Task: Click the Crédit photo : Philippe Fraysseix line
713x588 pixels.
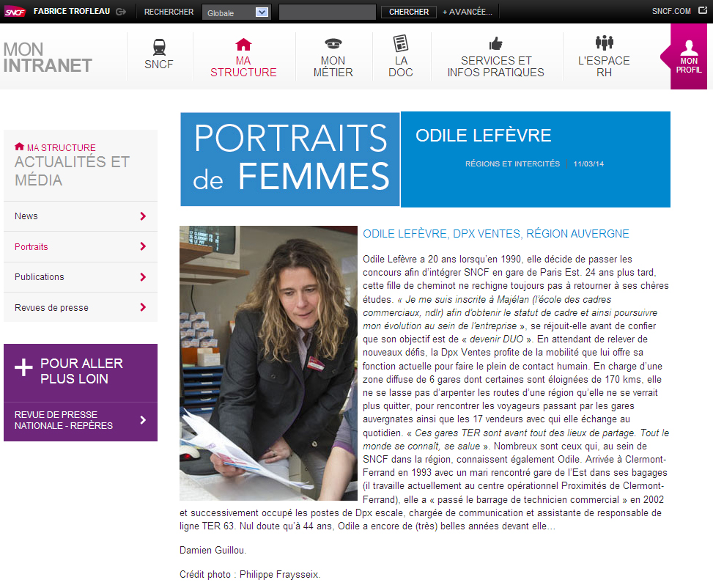Action: 250,574
